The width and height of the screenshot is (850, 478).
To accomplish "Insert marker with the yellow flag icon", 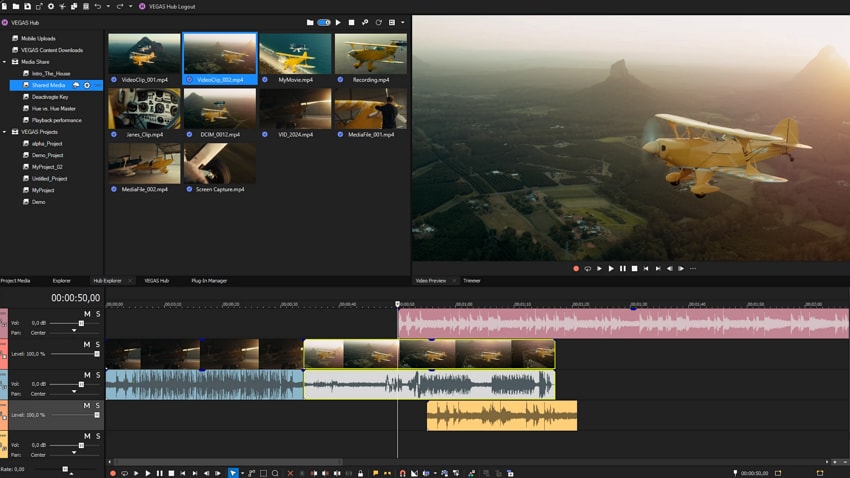I will (375, 473).
